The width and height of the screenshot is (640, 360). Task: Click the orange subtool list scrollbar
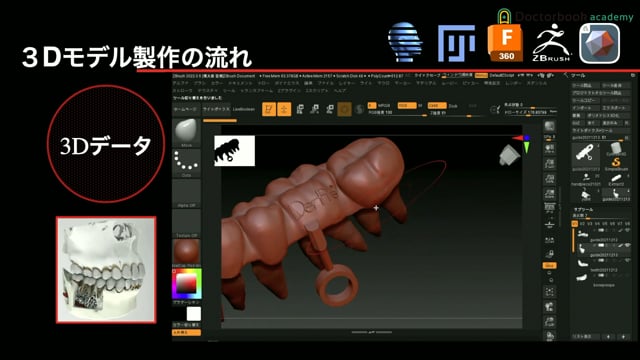pos(573,241)
